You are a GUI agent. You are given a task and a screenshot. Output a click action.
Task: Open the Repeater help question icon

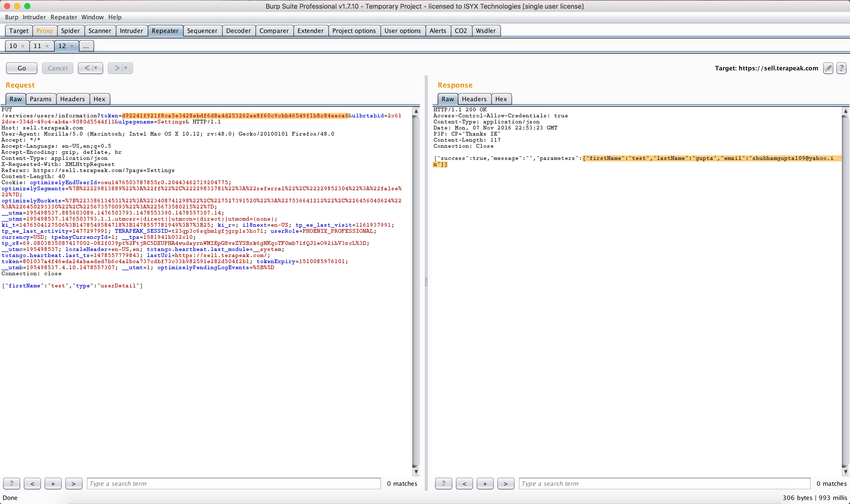coord(841,68)
